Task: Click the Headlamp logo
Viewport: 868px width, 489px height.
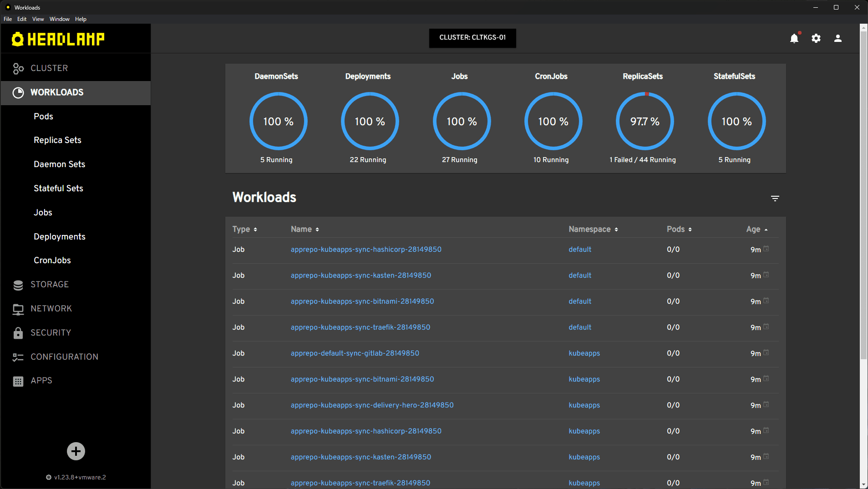Action: coord(58,39)
